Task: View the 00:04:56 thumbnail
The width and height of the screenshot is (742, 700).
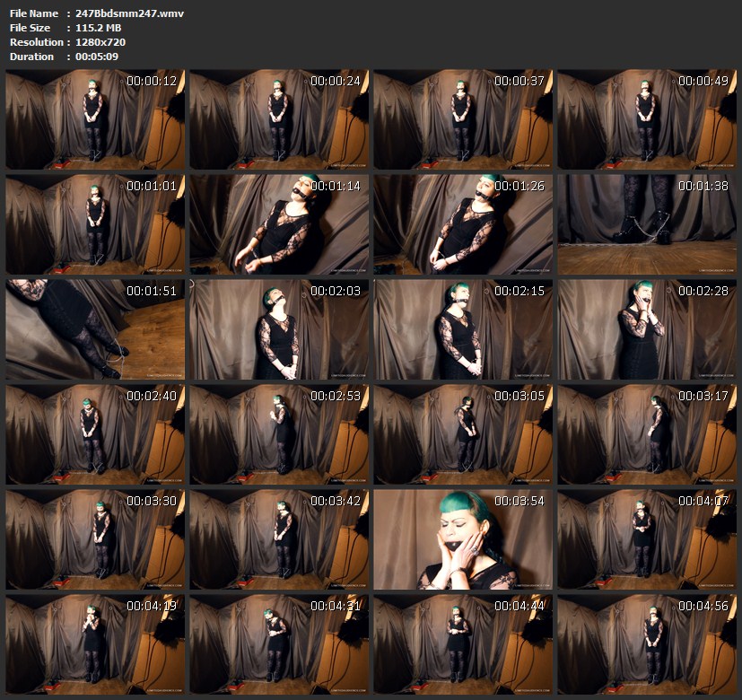Action: click(647, 644)
